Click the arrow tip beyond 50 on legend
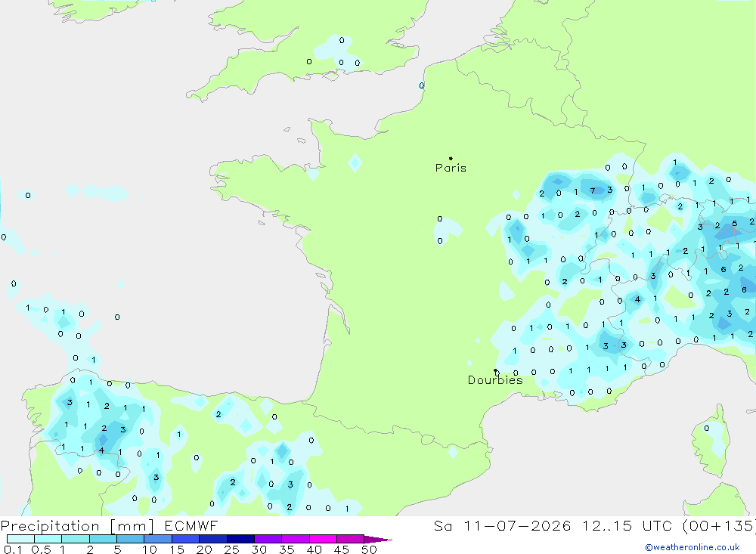 point(379,540)
